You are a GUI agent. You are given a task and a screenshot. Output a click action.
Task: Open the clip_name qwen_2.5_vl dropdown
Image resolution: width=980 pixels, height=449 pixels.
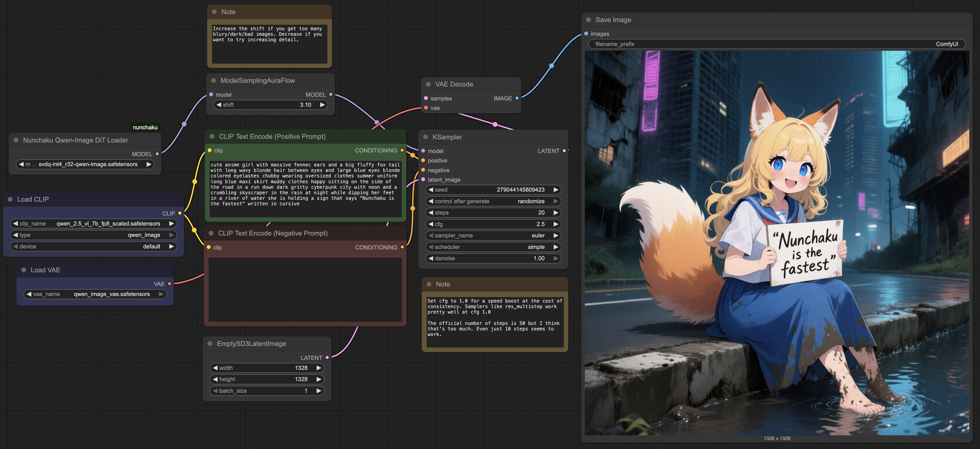pyautogui.click(x=94, y=224)
